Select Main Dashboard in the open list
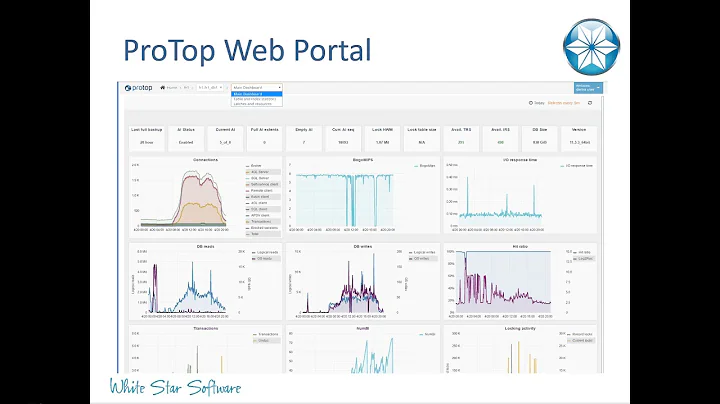Viewport: 720px width, 404px height. point(257,94)
